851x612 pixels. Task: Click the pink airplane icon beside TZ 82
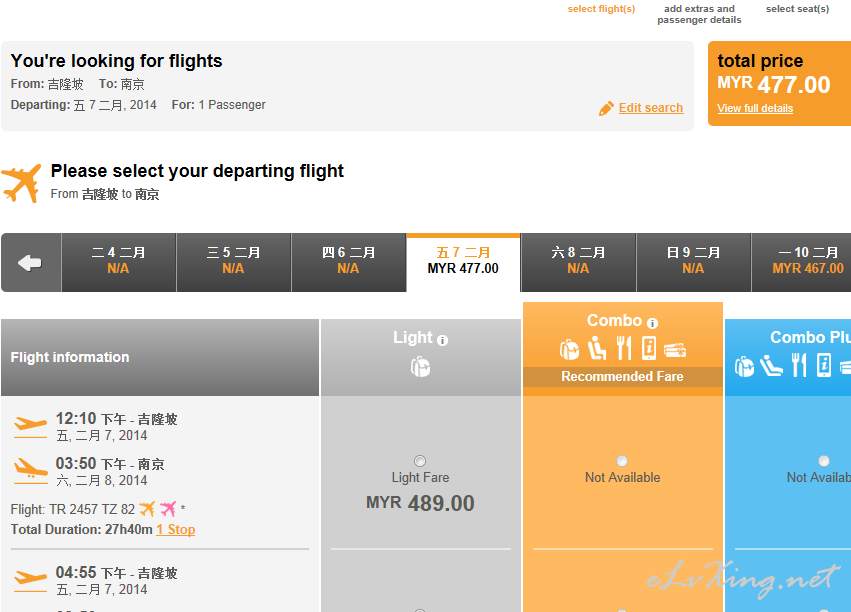point(168,509)
